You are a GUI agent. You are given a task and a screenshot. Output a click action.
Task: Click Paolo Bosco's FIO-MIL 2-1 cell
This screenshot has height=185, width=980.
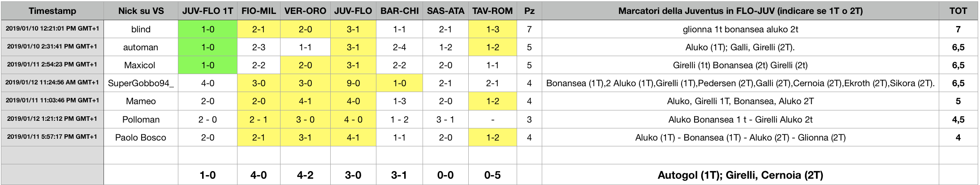(x=259, y=137)
